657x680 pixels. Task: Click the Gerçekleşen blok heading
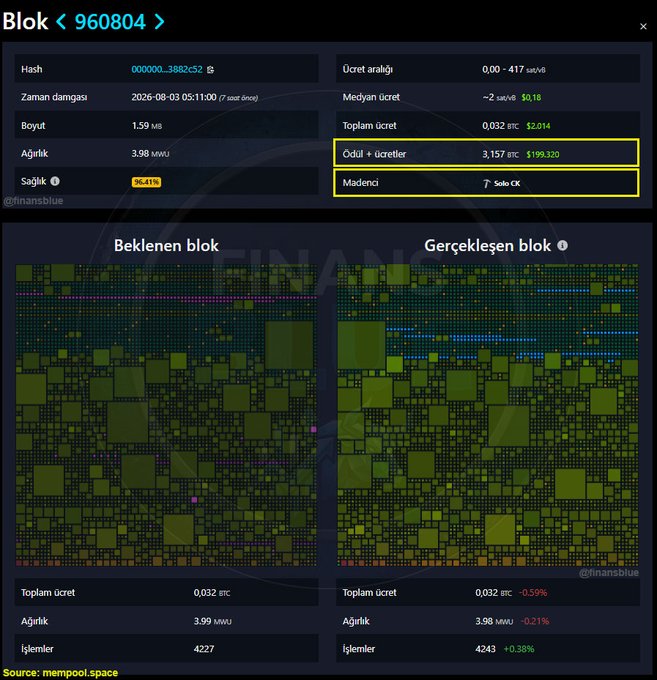[487, 246]
